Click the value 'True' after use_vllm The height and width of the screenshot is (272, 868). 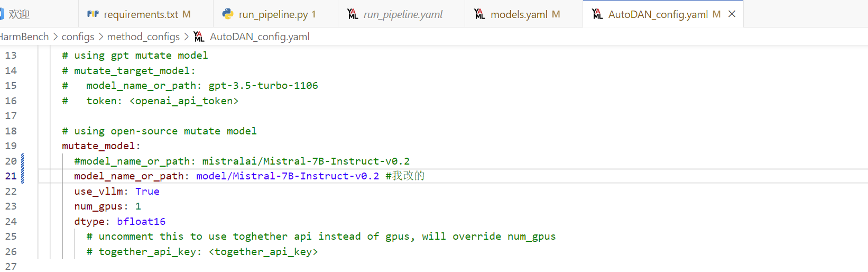click(147, 191)
